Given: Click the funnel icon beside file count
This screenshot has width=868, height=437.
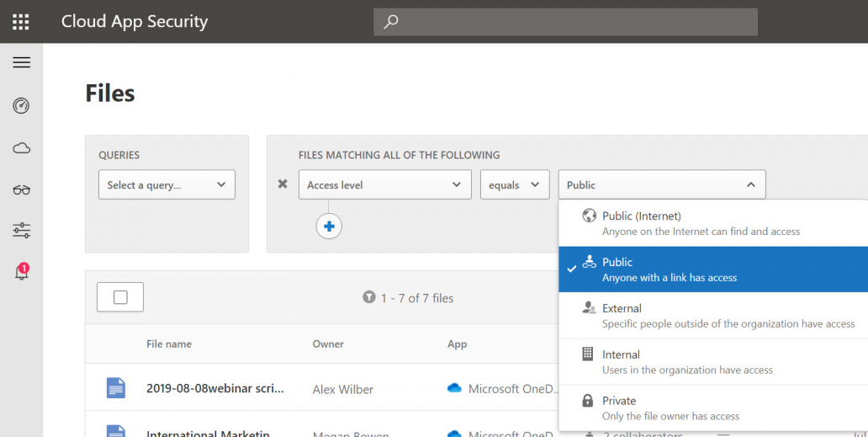Looking at the screenshot, I should point(368,297).
